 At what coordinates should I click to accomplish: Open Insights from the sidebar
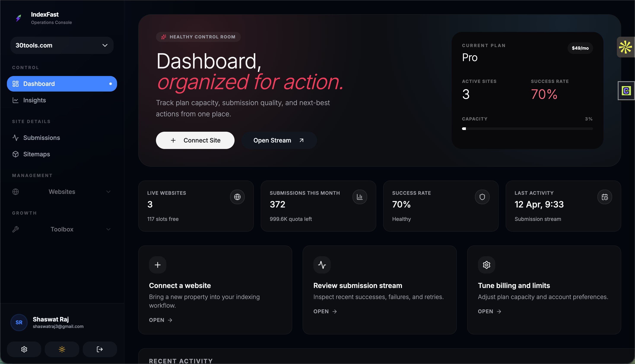coord(35,100)
